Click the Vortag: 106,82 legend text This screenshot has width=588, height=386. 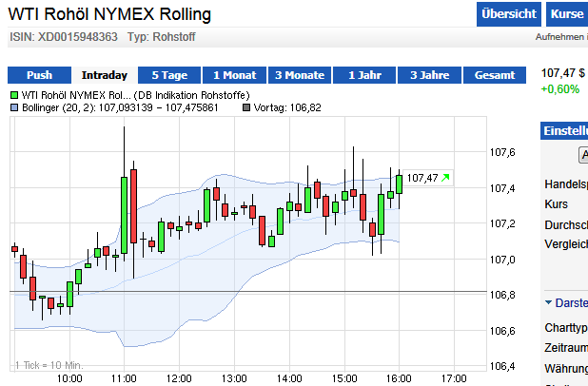(287, 108)
